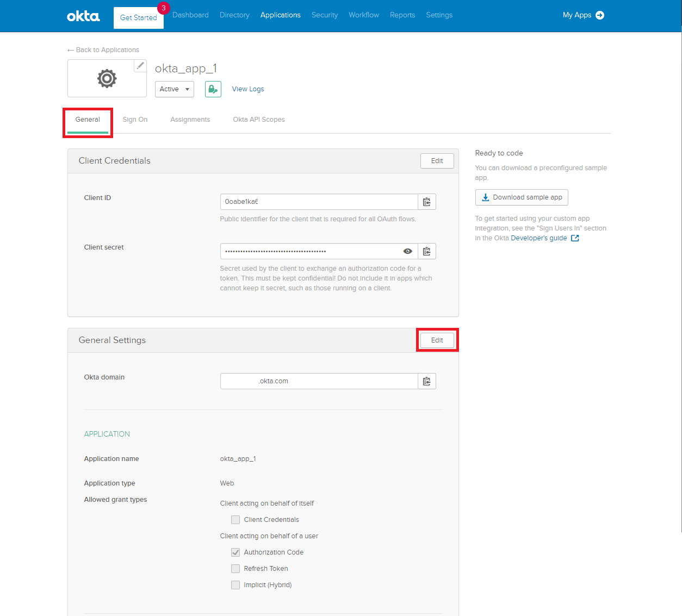Viewport: 682px width, 616px height.
Task: Open the Reports menu
Action: [x=402, y=15]
